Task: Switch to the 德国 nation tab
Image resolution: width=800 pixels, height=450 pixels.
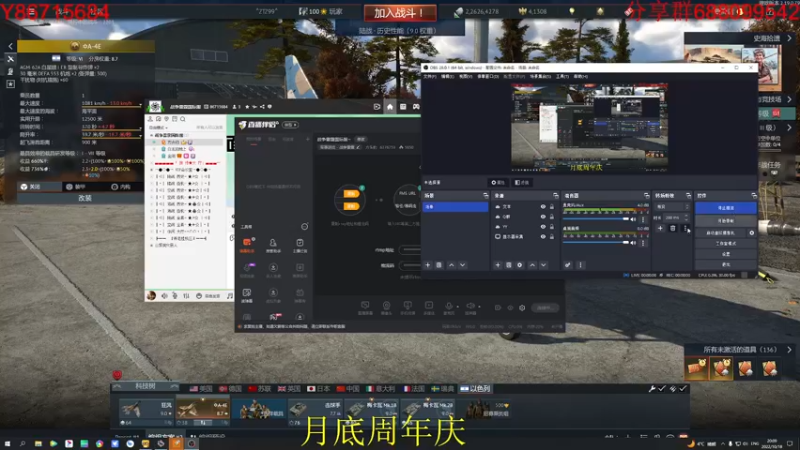Action: [231, 389]
